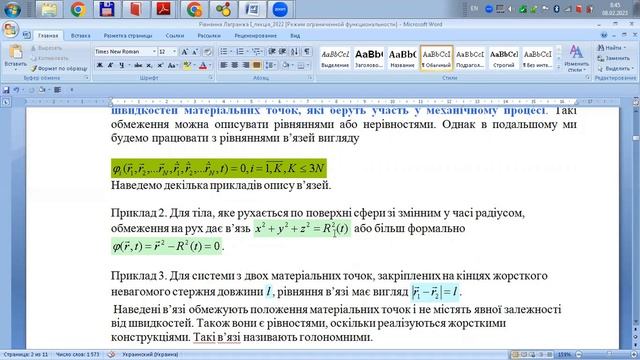Toggle the ruler button above the scrollbar

[636, 102]
